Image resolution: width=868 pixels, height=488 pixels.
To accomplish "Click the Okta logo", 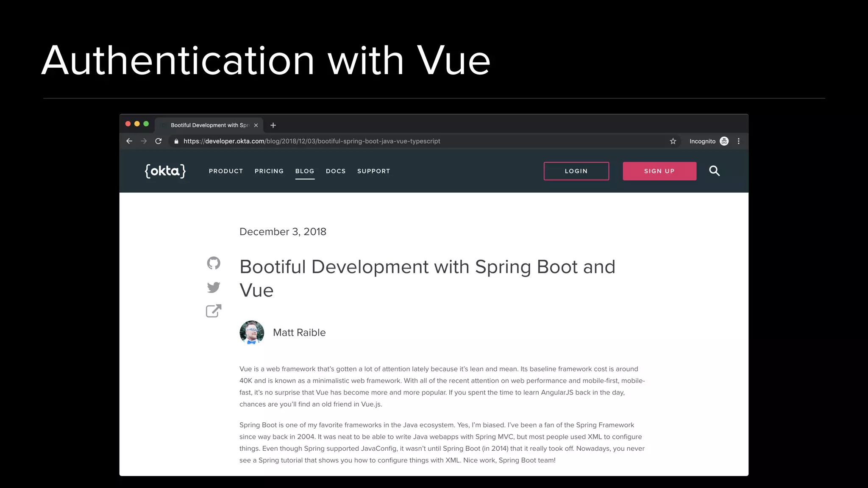I will [165, 171].
